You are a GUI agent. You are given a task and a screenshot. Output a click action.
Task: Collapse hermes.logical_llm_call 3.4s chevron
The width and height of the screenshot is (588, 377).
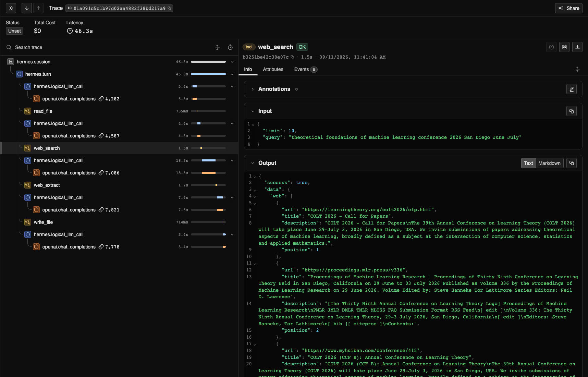[x=232, y=235]
